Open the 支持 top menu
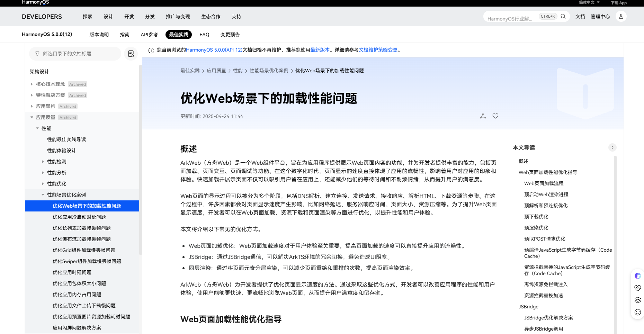 tap(236, 17)
